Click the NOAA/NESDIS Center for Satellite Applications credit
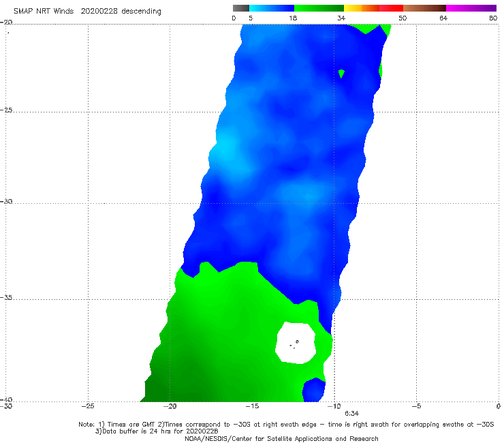The image size is (504, 443). click(281, 438)
